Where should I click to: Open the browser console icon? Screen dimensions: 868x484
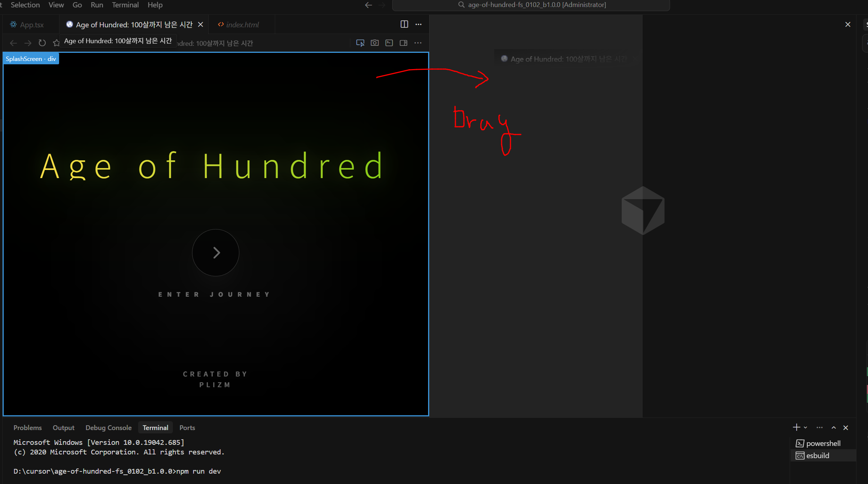point(389,43)
